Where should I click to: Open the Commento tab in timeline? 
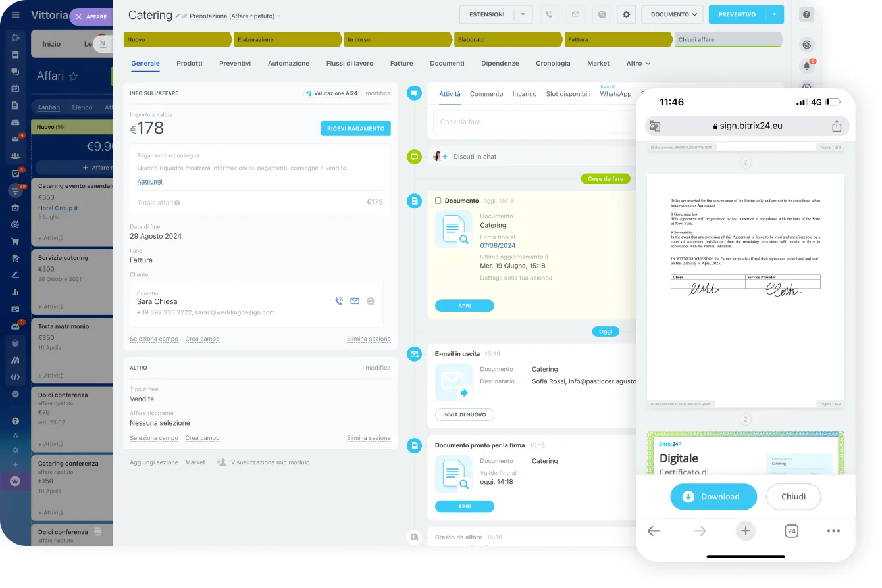coord(486,94)
